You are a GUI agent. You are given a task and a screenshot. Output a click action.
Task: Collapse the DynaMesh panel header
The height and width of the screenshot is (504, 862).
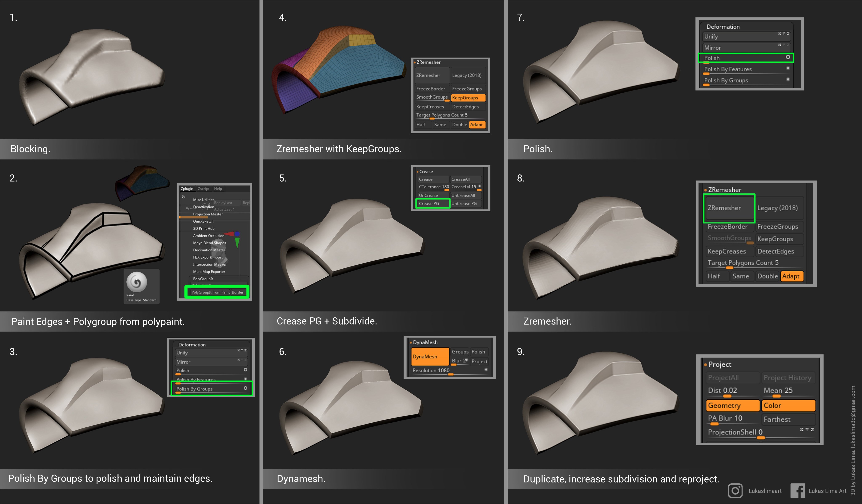click(x=425, y=342)
